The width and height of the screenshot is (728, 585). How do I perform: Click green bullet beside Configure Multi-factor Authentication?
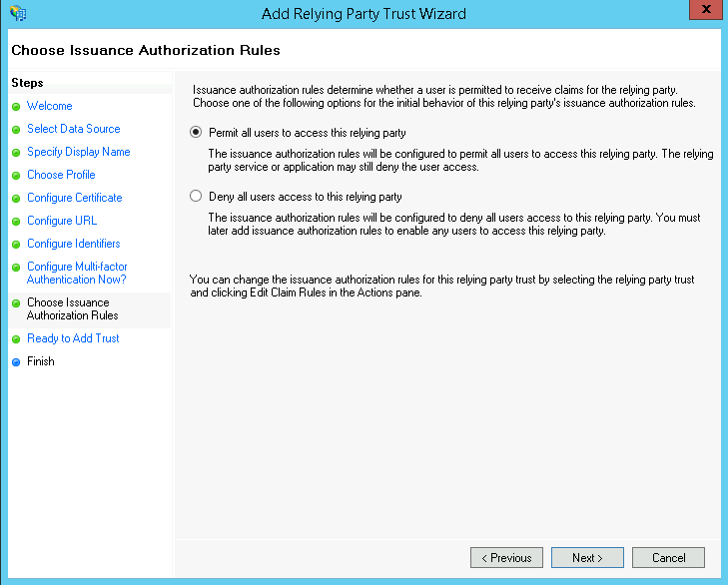pyautogui.click(x=16, y=268)
